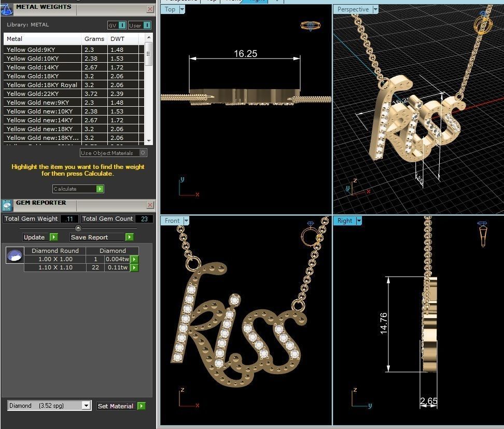Click the Total Gem Weight value .11
The image size is (504, 429).
[x=69, y=219]
